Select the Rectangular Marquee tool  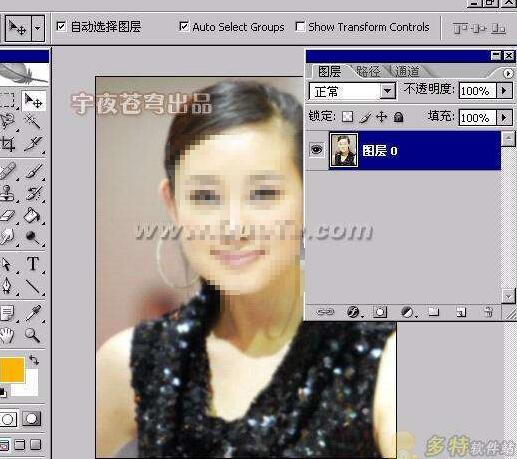point(8,100)
